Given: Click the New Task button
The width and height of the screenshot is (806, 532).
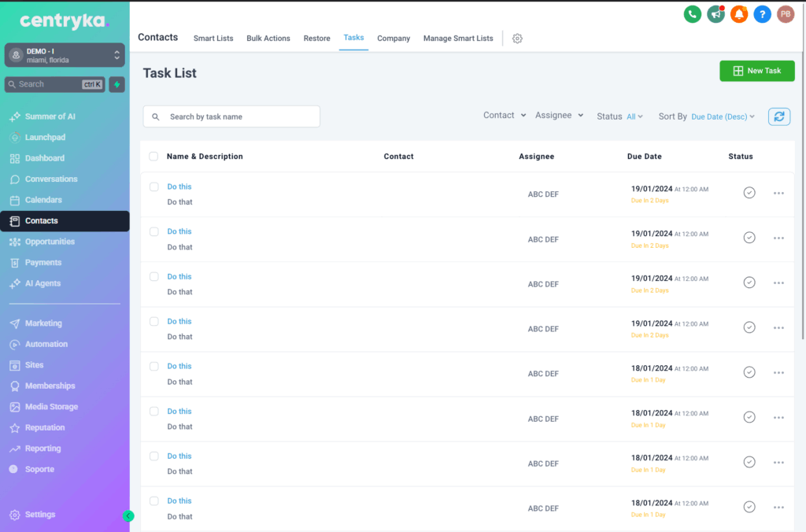Looking at the screenshot, I should [x=756, y=71].
